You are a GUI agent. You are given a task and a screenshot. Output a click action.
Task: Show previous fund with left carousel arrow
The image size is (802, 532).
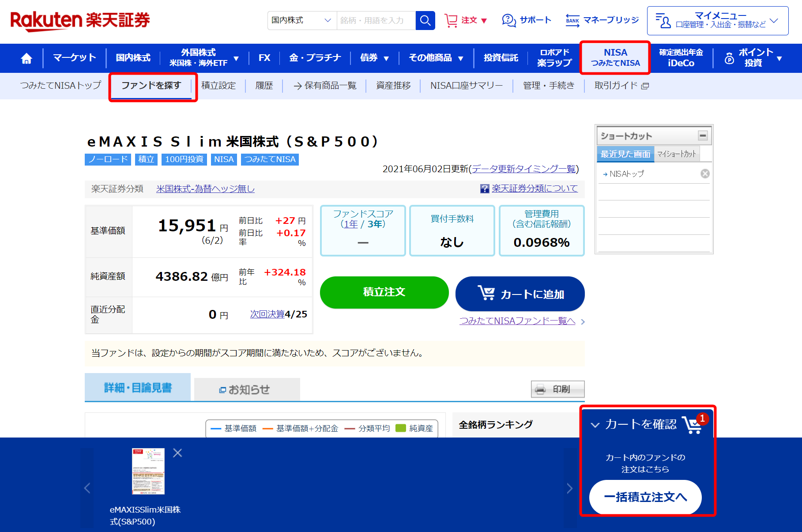pos(87,488)
